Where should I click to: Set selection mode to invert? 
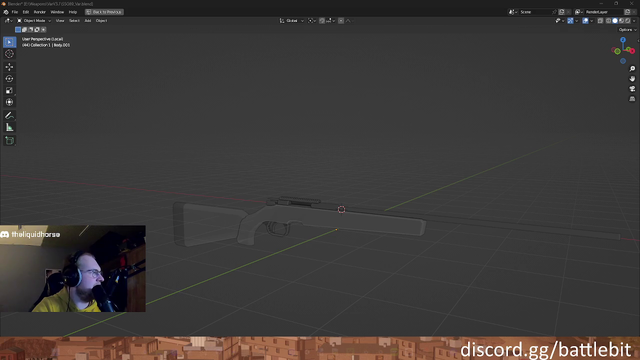(37, 29)
